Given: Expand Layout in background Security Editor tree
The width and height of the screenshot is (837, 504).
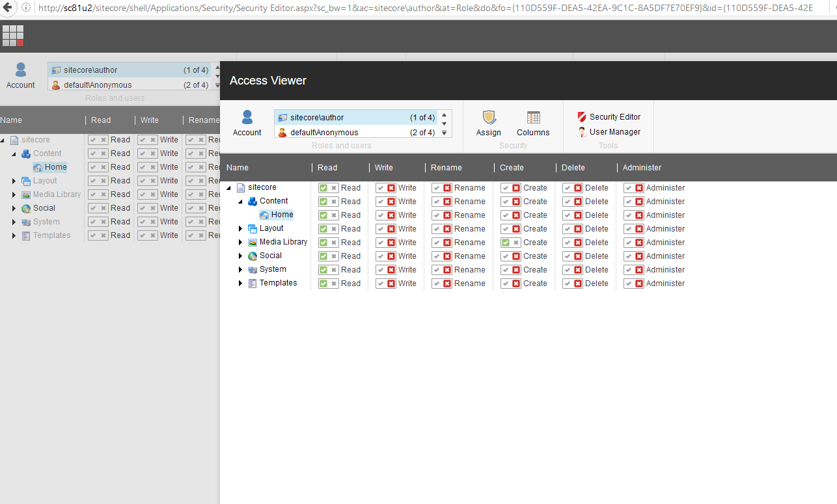Looking at the screenshot, I should (14, 181).
